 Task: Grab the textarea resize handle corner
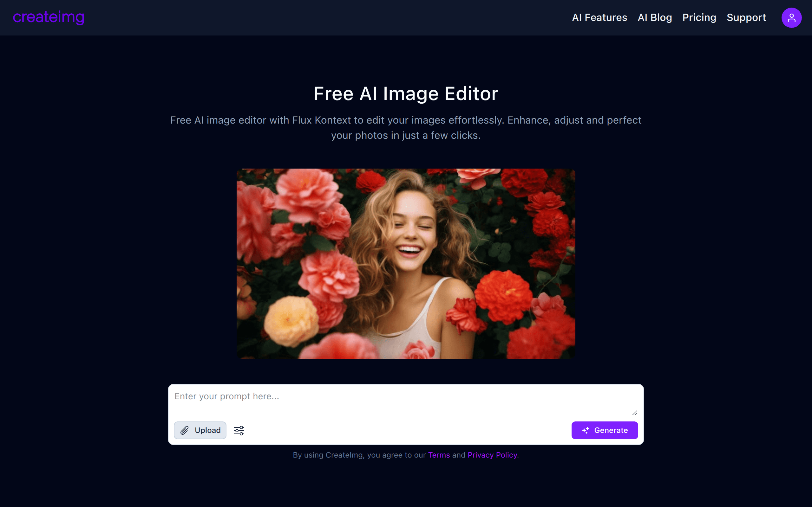634,413
